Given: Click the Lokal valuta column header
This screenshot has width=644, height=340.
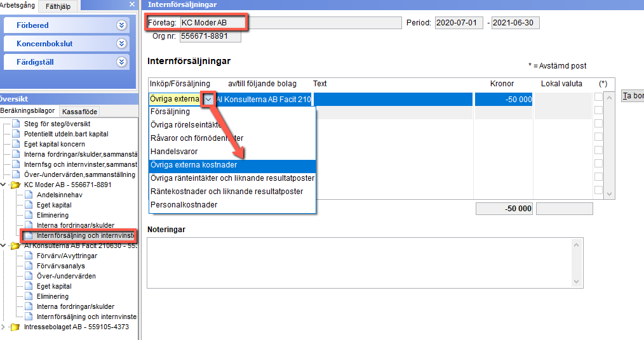Looking at the screenshot, I should click(x=561, y=84).
